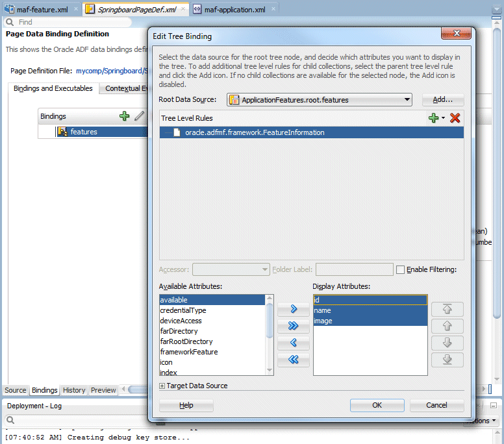The height and width of the screenshot is (444, 504).
Task: Click Available Attributes scrollbar up arrow
Action: point(270,299)
